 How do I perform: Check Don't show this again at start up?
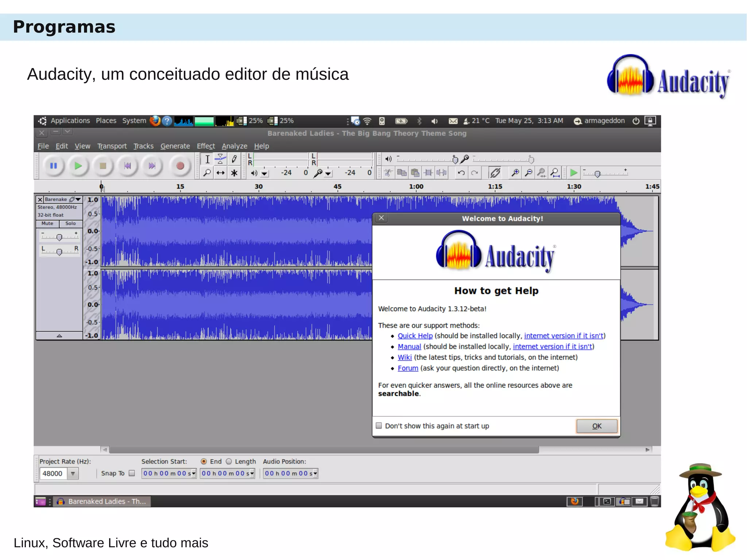(x=379, y=426)
